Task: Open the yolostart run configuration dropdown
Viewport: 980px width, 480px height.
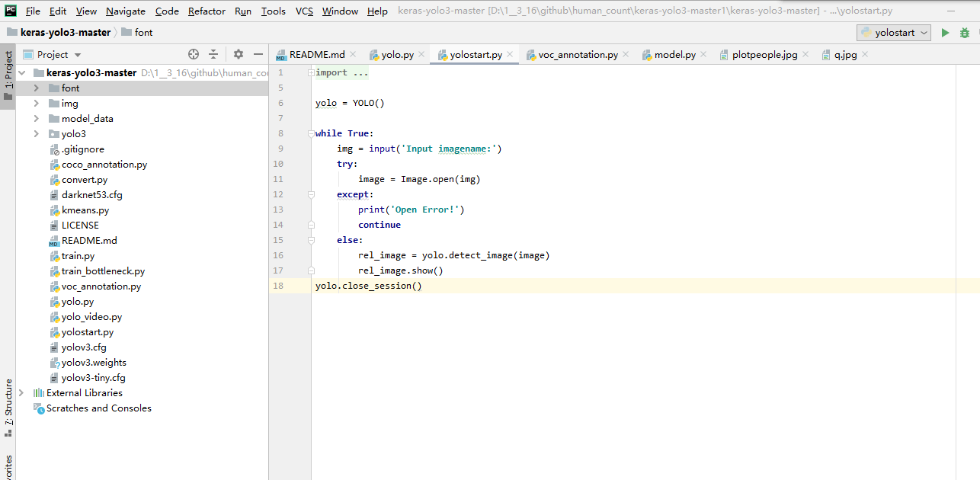Action: (x=894, y=33)
